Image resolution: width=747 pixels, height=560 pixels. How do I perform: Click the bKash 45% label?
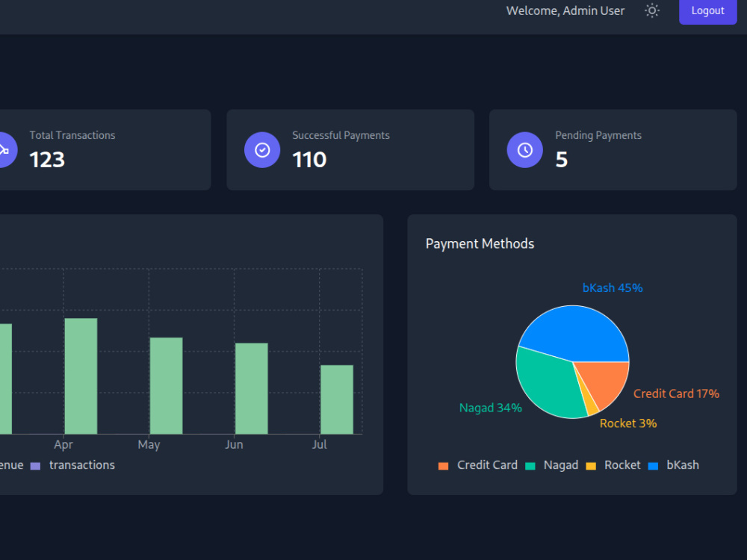[613, 288]
